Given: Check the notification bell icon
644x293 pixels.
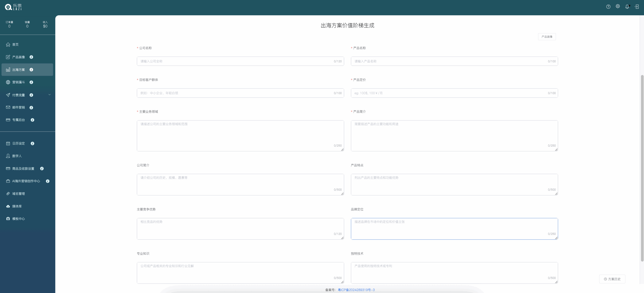Looking at the screenshot, I should 627,7.
